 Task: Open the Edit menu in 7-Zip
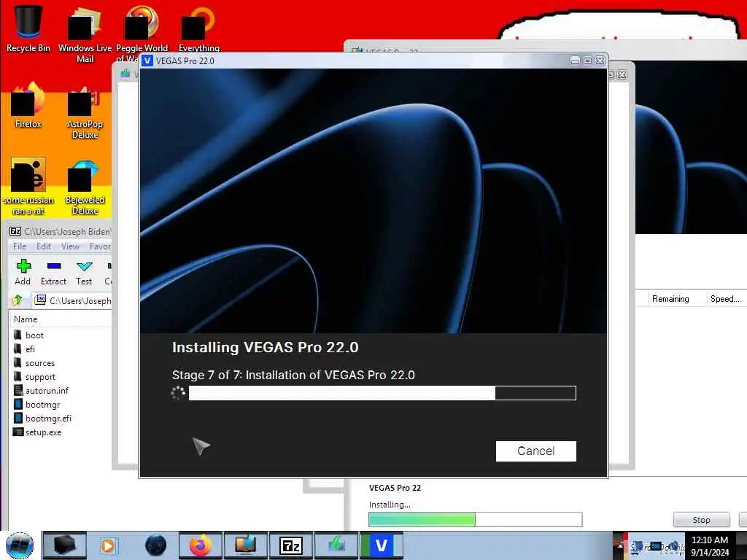pyautogui.click(x=43, y=246)
